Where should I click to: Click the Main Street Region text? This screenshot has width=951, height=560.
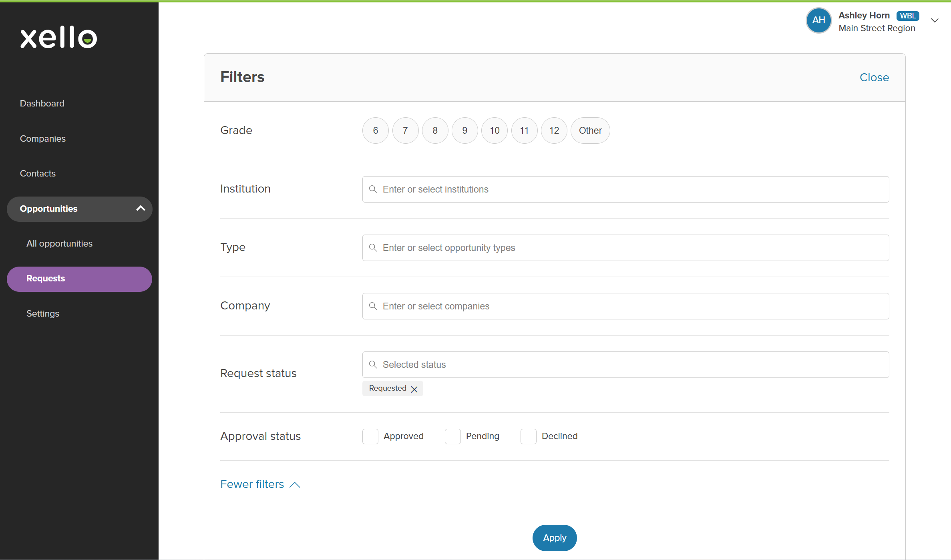[x=877, y=28]
